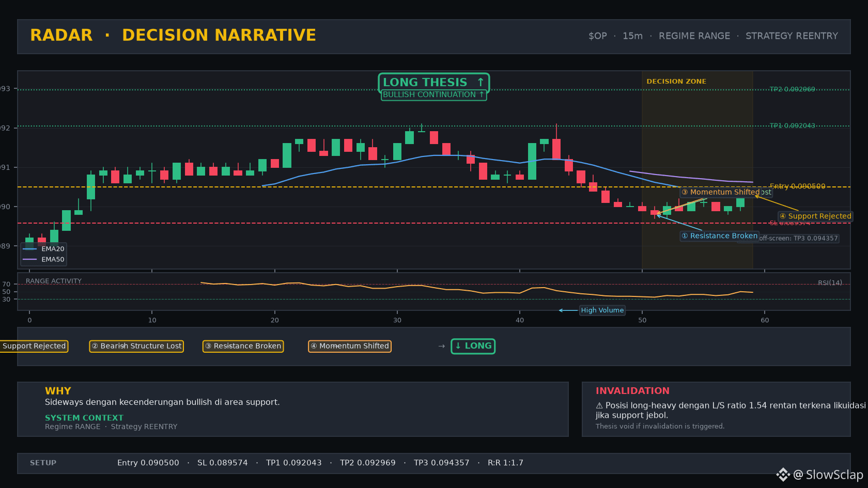
Task: Click the EMA50 purple legend swatch
Action: pos(30,259)
